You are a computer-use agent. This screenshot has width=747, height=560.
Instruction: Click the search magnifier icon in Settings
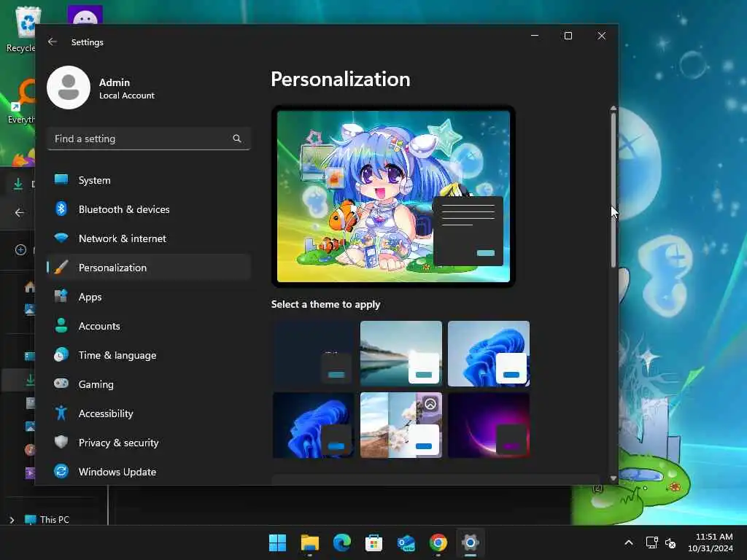coord(237,139)
